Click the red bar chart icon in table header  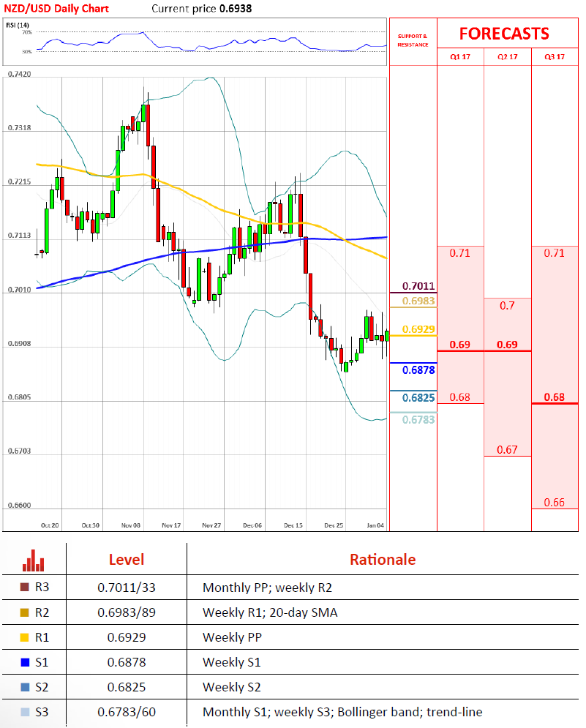[x=34, y=560]
